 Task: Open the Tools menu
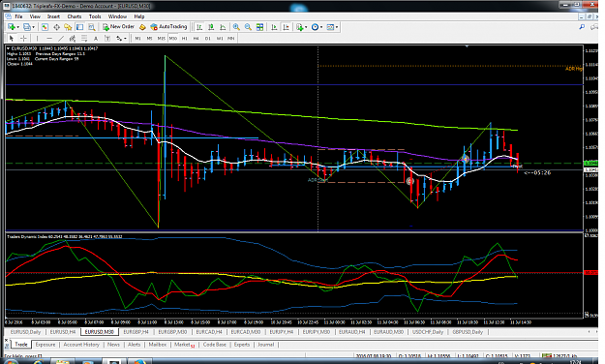[95, 16]
